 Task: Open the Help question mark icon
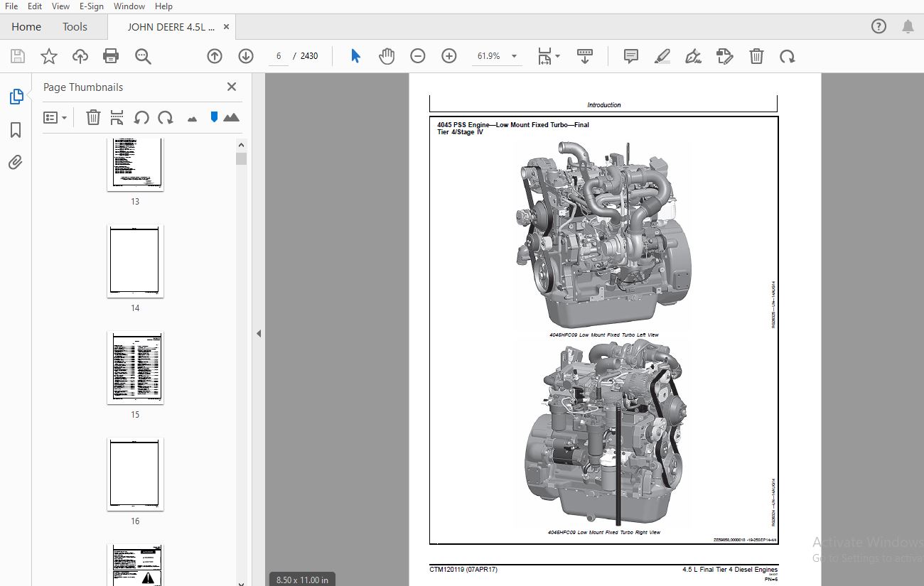879,27
